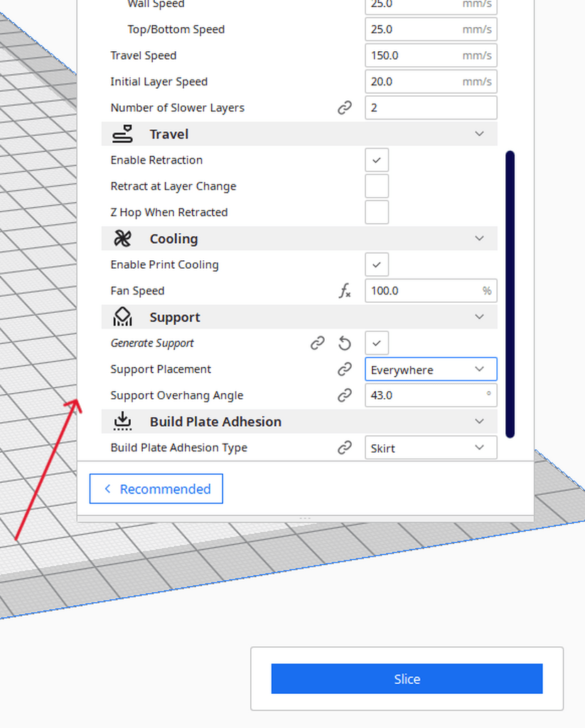
Task: Click the link icon for Build Plate Adhesion Type
Action: (x=345, y=448)
